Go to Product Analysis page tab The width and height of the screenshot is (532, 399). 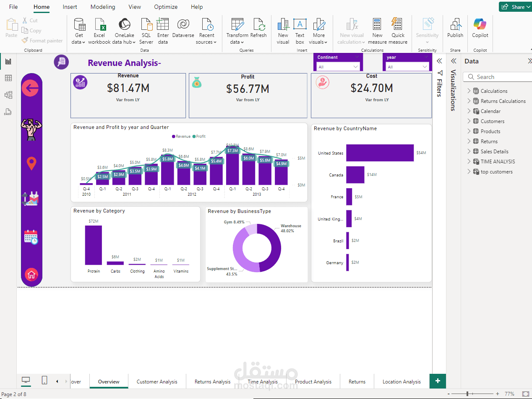coord(313,381)
